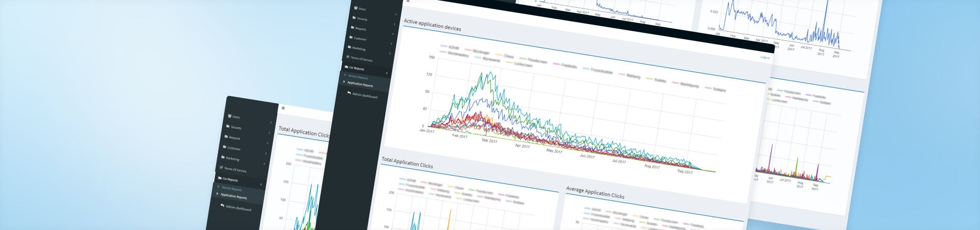Click Tenants folder icon in front window sidebar
980x230 pixels.
354,18
